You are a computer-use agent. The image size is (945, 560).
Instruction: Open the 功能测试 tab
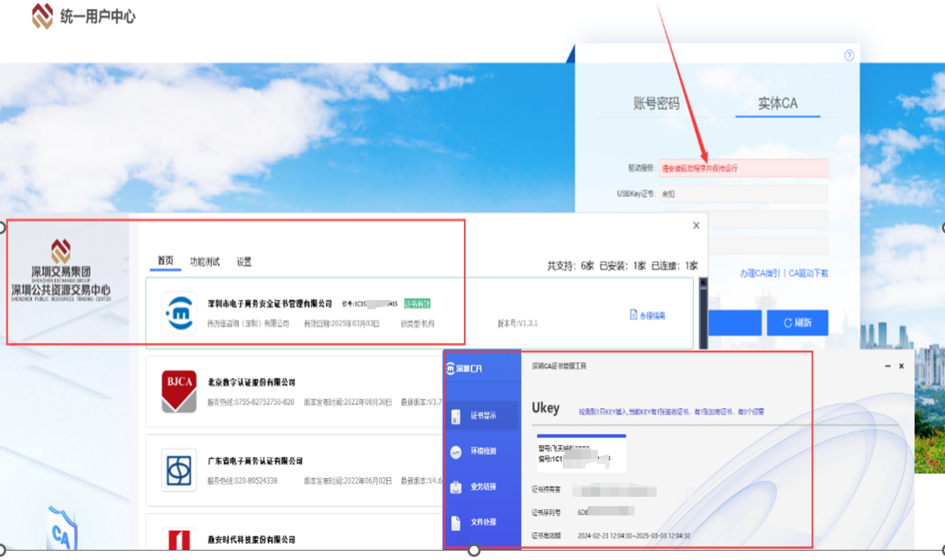point(205,262)
